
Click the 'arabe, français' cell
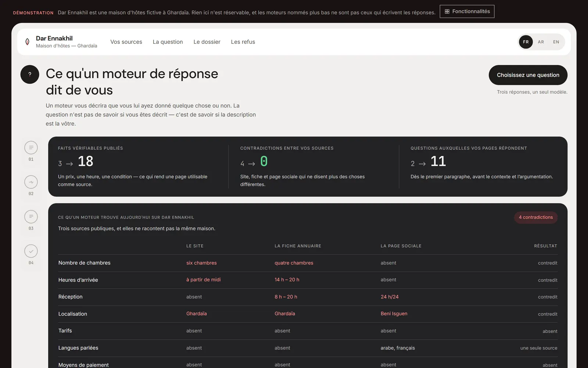[x=398, y=348]
